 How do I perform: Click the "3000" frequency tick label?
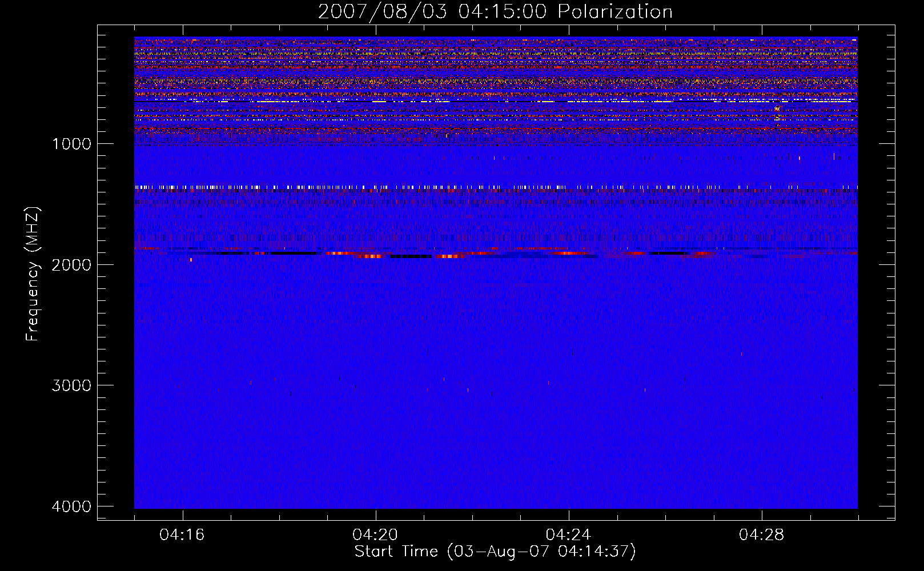tap(71, 385)
